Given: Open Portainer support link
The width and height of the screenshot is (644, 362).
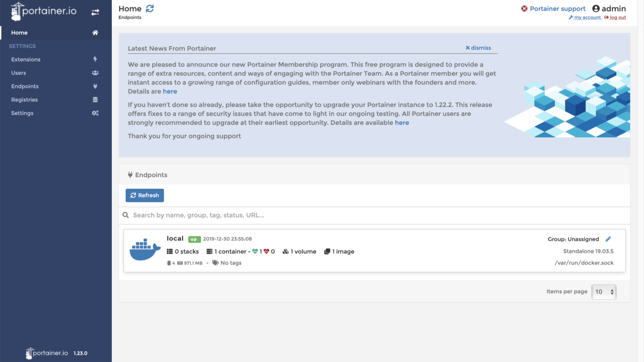Looking at the screenshot, I should [557, 9].
